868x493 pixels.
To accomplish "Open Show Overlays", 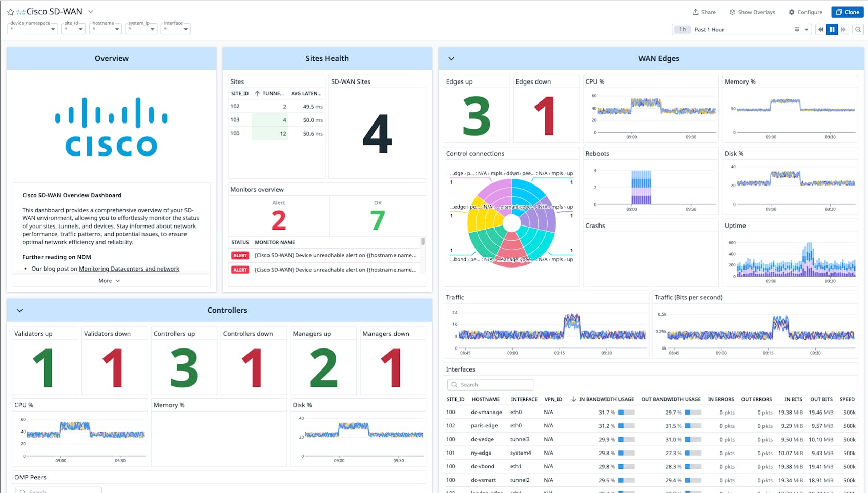I will tap(752, 12).
